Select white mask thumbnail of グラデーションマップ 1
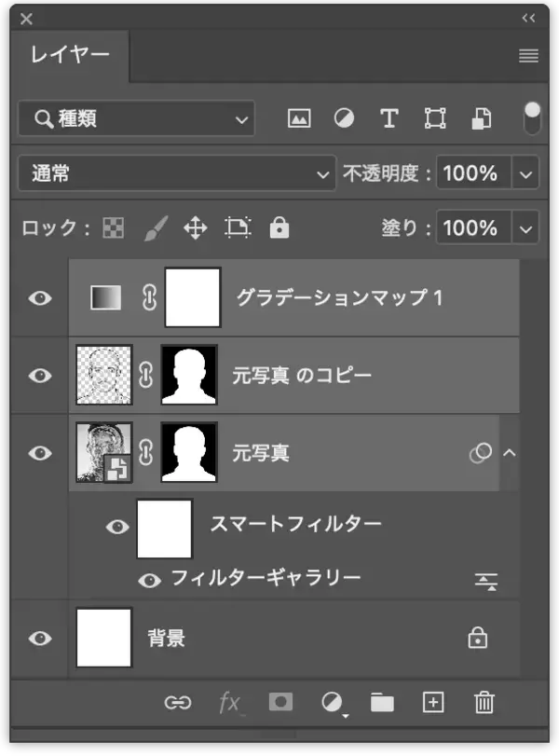The width and height of the screenshot is (559, 756). [x=193, y=297]
